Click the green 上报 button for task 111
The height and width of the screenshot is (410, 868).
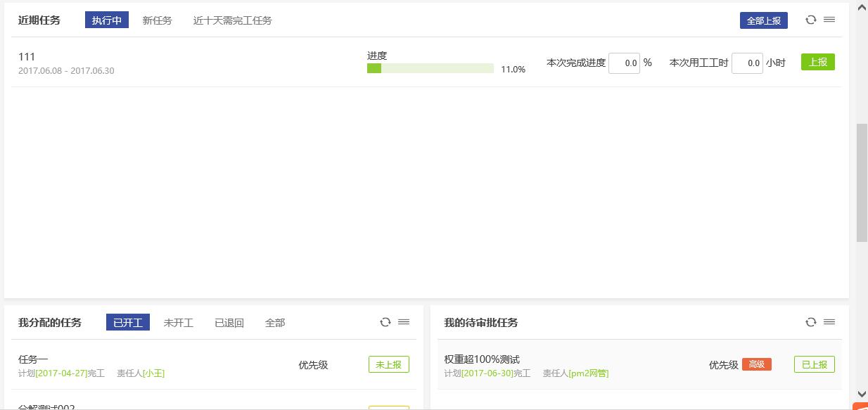817,62
